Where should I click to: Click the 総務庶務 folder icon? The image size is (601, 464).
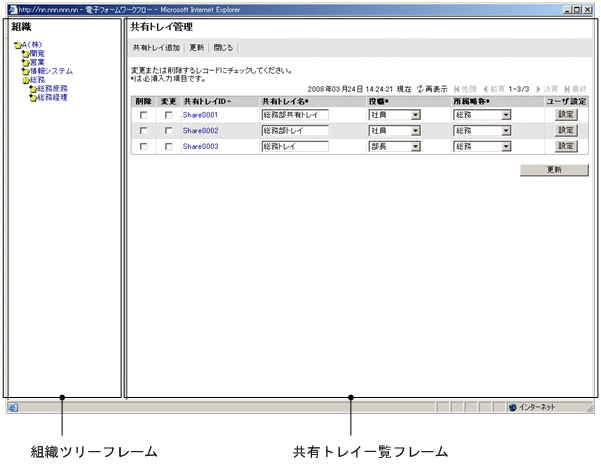click(x=32, y=90)
